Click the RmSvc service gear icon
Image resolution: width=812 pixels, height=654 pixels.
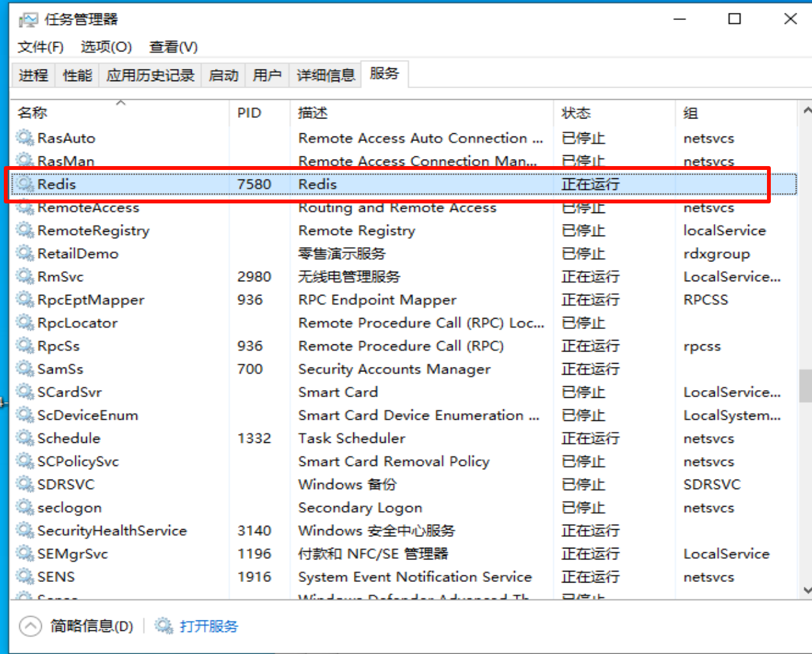[25, 277]
